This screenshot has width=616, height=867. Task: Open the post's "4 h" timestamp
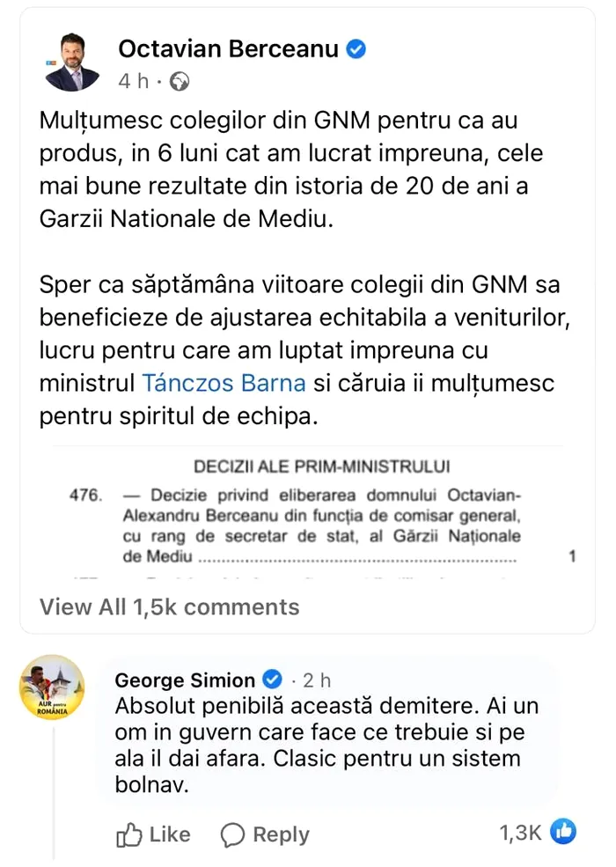(133, 83)
